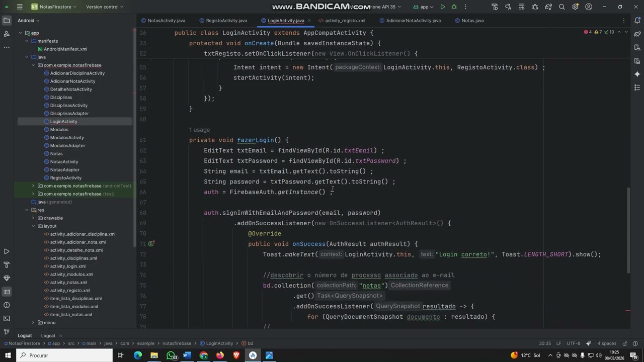Click the cursor position 30:35 in status bar
644x362 pixels.
545,343
